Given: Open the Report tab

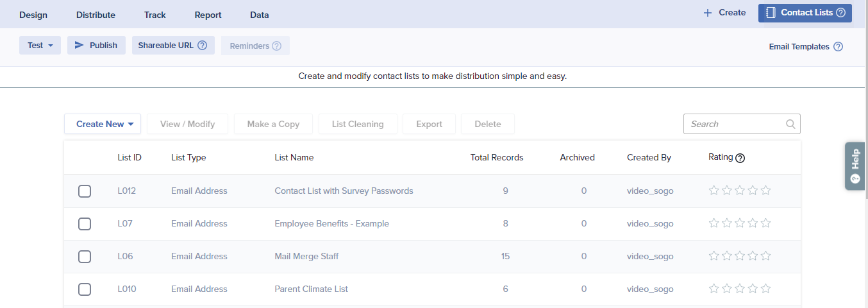Looking at the screenshot, I should pos(208,15).
